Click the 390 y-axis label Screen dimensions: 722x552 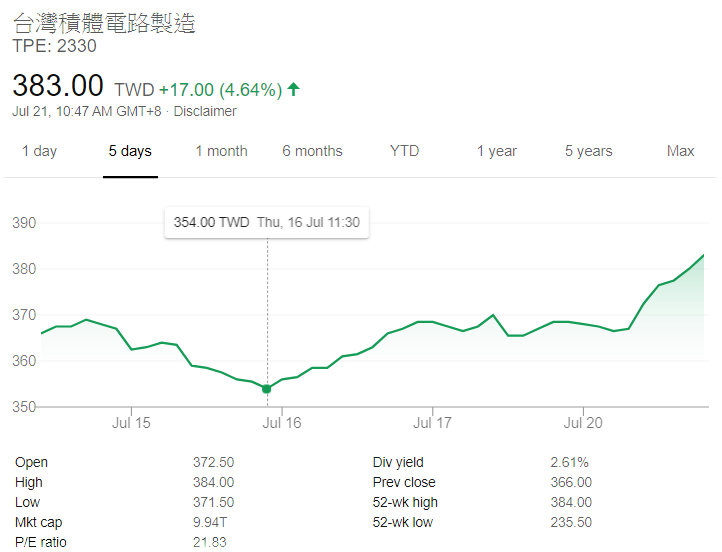pos(24,223)
